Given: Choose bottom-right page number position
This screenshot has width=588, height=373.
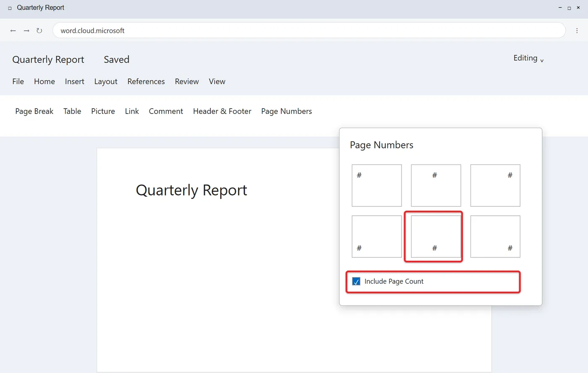Looking at the screenshot, I should click(x=495, y=236).
